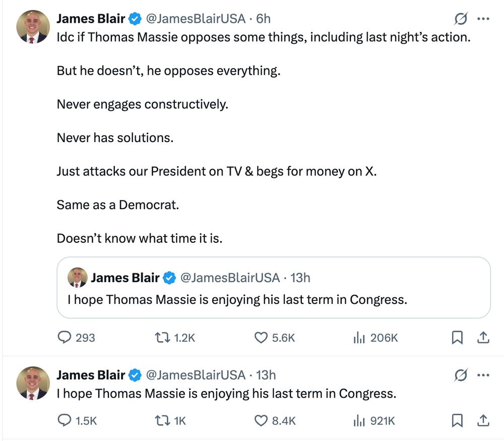Open the reply composer on the top tweet
Image resolution: width=504 pixels, height=441 pixels.
point(66,338)
